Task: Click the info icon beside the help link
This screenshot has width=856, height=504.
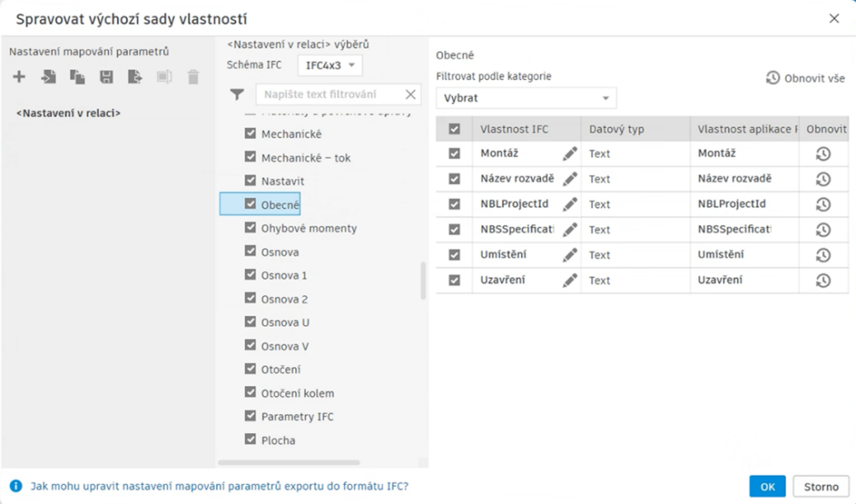Action: click(x=16, y=486)
